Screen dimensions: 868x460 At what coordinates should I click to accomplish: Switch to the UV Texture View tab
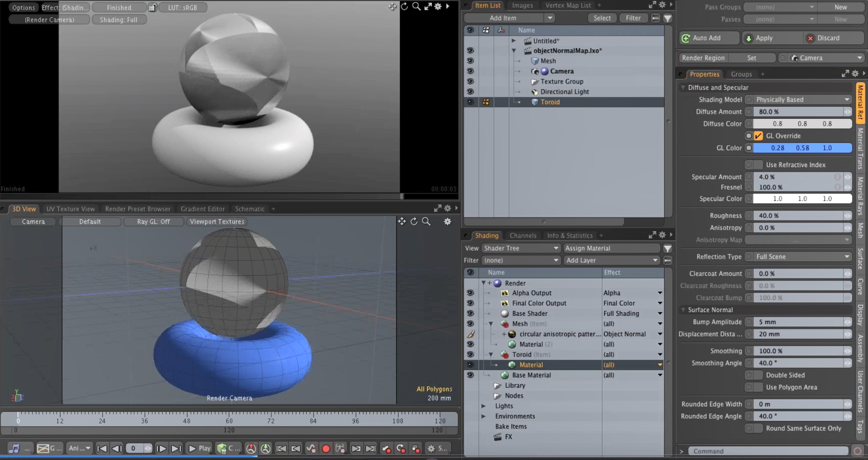point(71,209)
